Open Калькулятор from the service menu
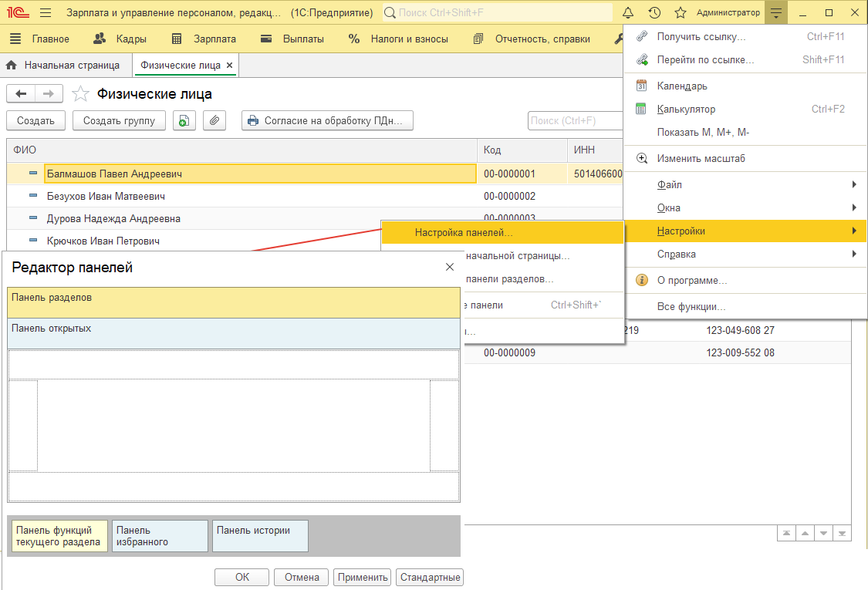Viewport: 868px width, 590px height. 686,110
